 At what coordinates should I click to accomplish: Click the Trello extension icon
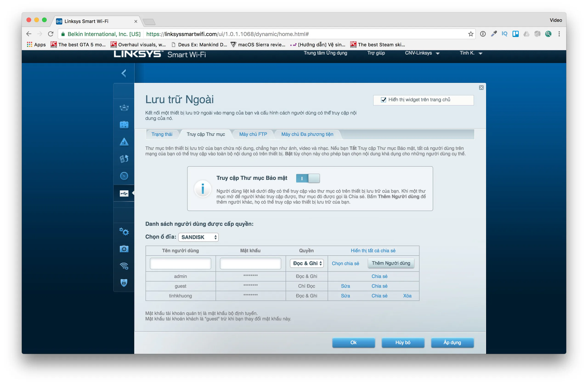coord(515,34)
